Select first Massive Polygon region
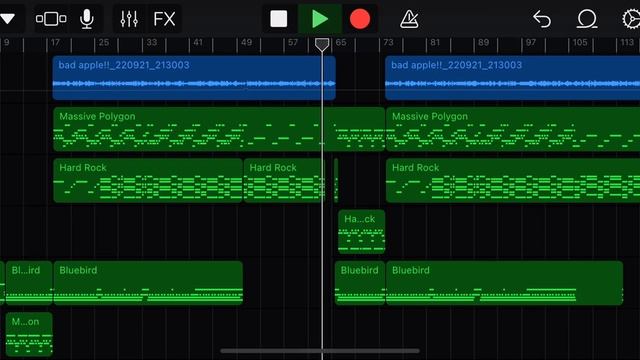The height and width of the screenshot is (360, 640). (219, 129)
